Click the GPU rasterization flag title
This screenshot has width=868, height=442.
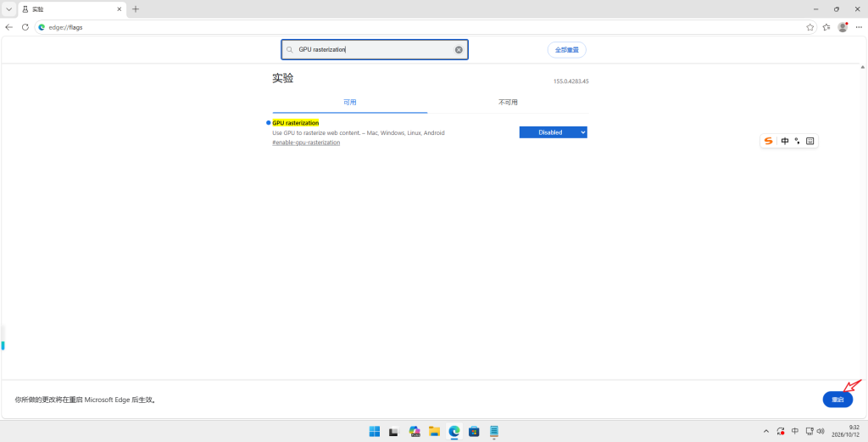click(296, 123)
